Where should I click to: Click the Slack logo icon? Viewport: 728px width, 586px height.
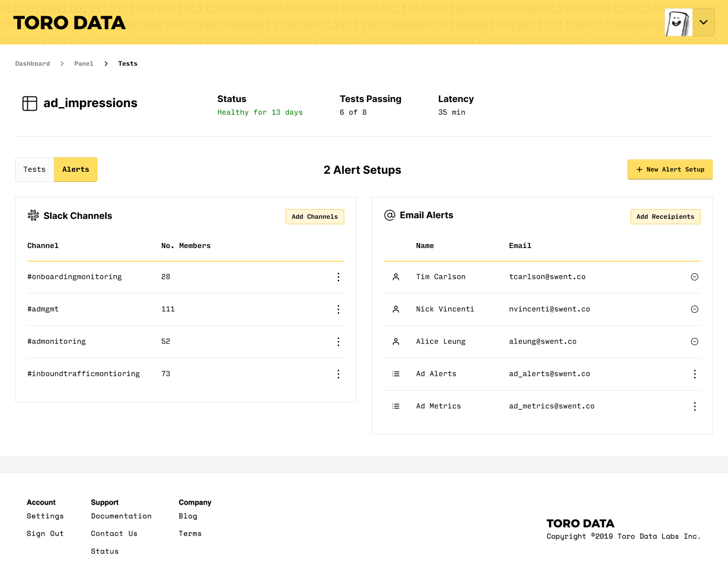click(x=33, y=216)
